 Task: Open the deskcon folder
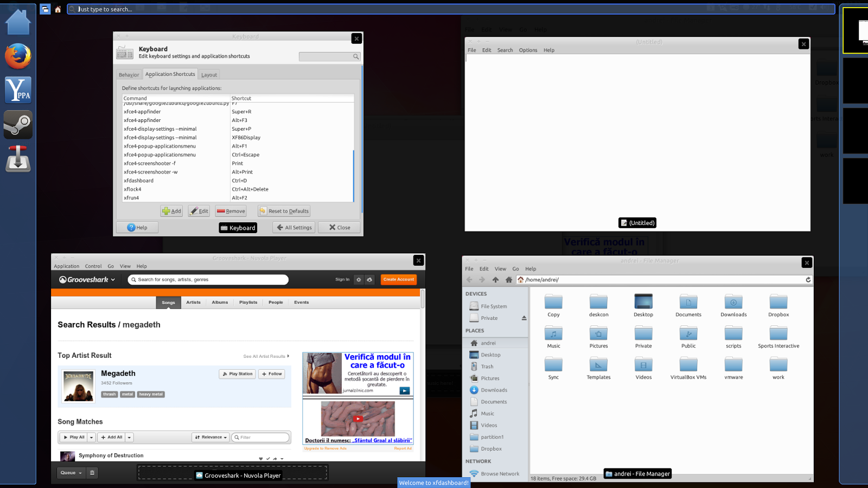click(x=598, y=306)
